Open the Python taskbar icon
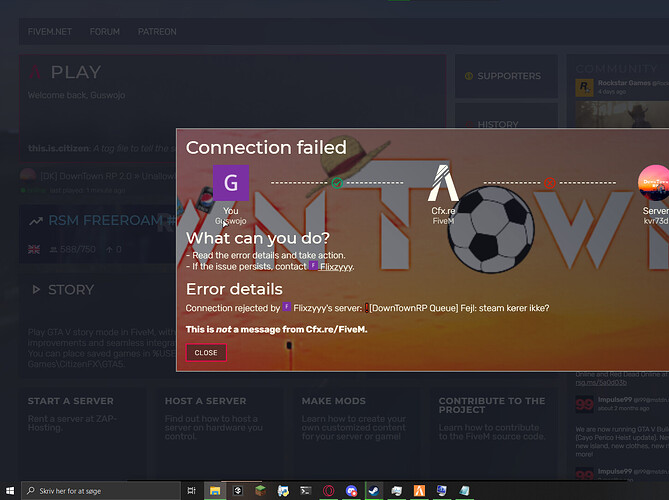 [283, 491]
